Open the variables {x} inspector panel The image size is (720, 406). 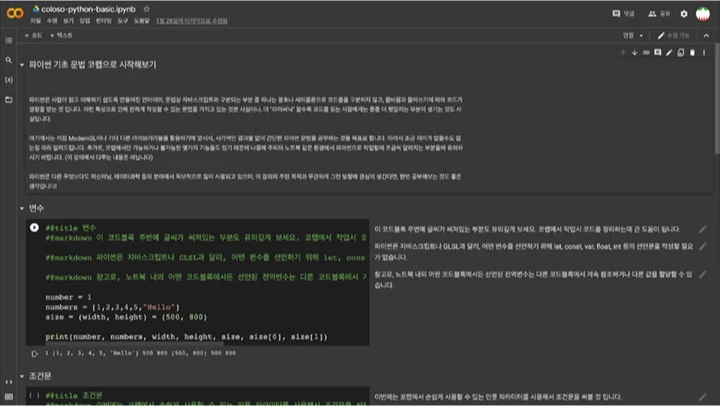(x=9, y=80)
